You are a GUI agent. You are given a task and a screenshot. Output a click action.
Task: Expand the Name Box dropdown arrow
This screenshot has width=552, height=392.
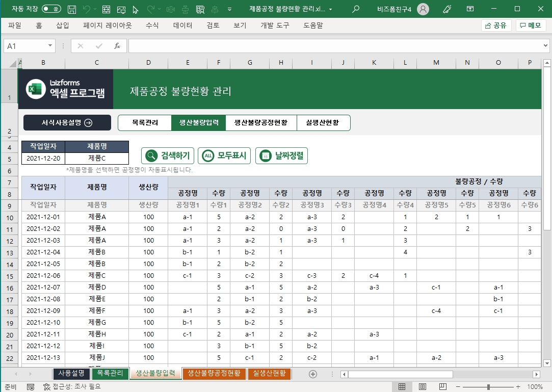(50, 46)
